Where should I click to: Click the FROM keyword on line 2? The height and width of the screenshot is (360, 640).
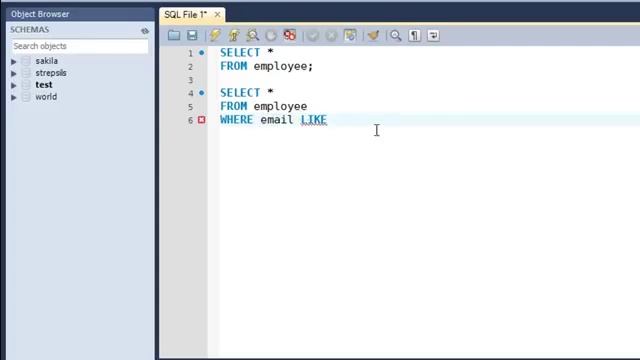(x=234, y=66)
